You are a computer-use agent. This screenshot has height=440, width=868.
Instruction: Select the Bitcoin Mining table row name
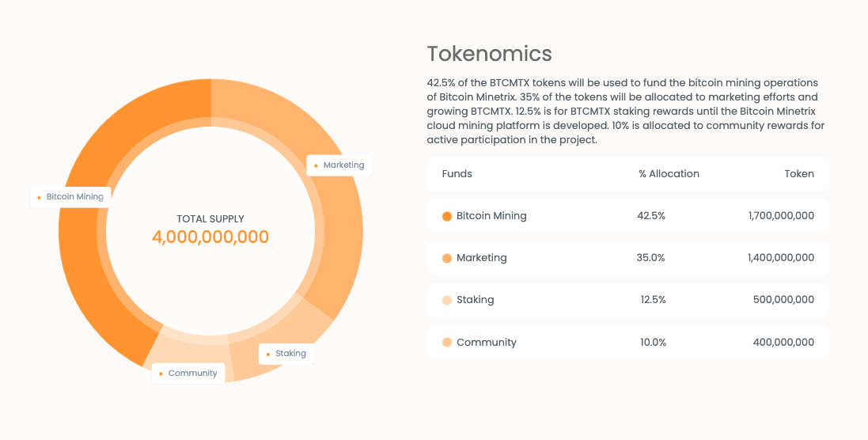pos(491,216)
